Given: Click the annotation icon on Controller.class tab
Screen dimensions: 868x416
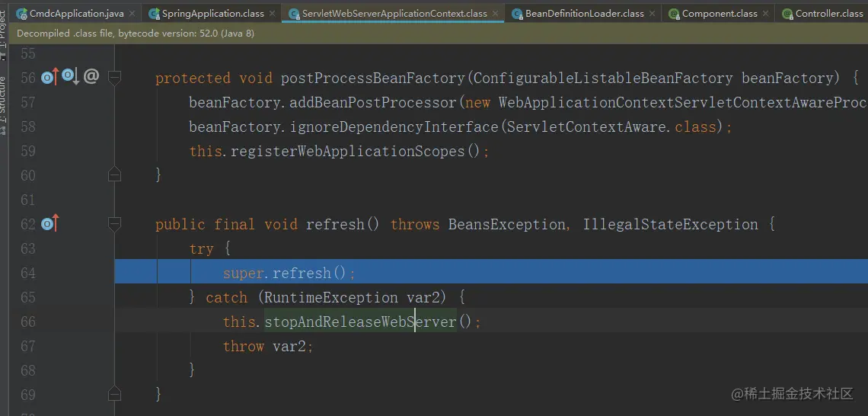Looking at the screenshot, I should coord(787,14).
